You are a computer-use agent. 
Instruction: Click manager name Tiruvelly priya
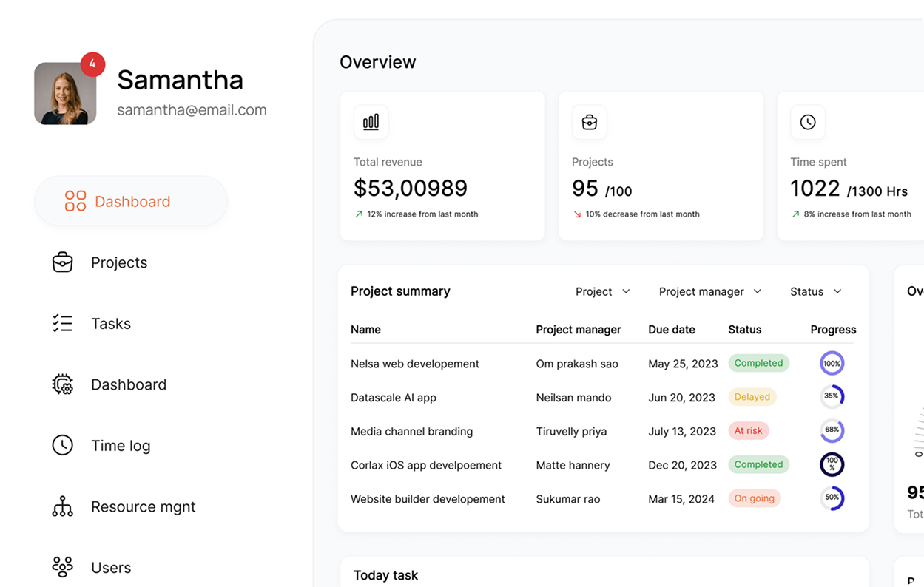point(571,431)
